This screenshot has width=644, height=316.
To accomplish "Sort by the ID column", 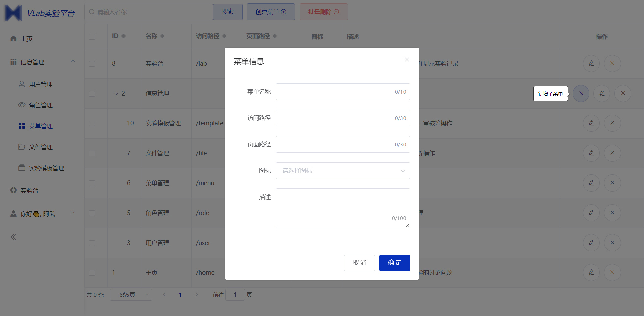I will [x=123, y=36].
